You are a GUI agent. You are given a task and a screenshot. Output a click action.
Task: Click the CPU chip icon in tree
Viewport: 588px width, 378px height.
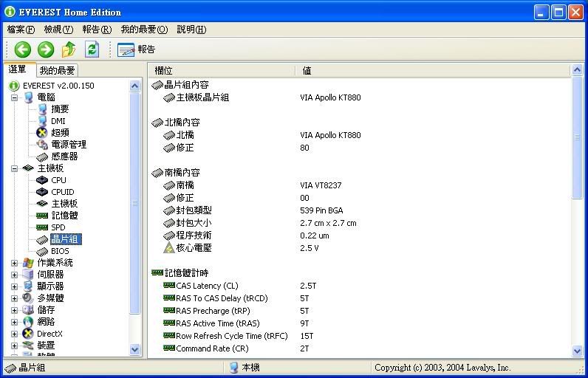tap(42, 180)
